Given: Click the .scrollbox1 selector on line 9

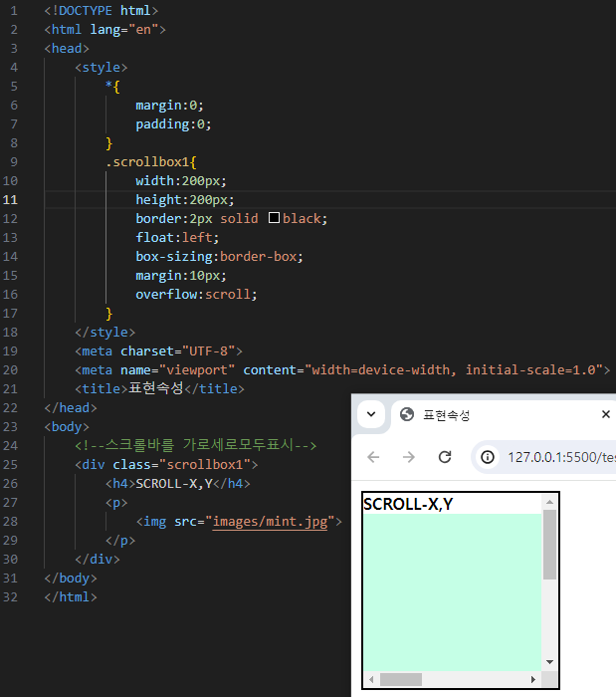Looking at the screenshot, I should pyautogui.click(x=150, y=161).
